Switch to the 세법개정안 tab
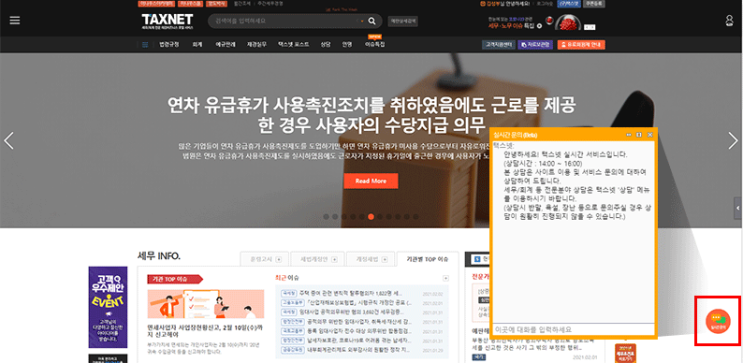The width and height of the screenshot is (743, 363). pyautogui.click(x=317, y=259)
